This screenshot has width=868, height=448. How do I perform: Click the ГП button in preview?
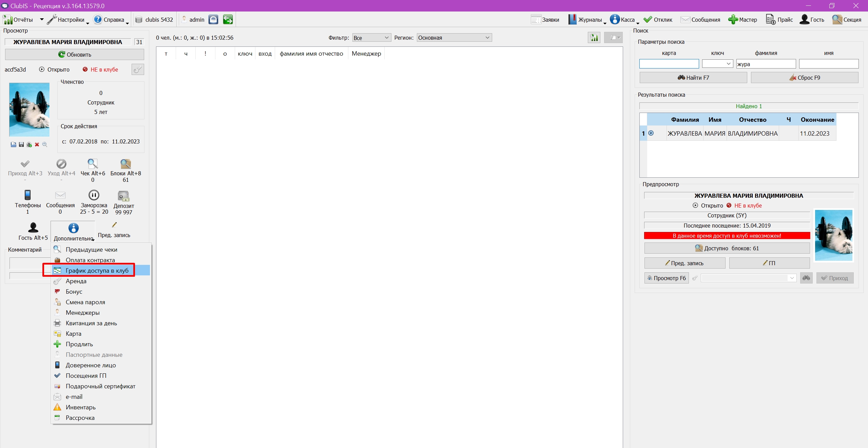[769, 263]
